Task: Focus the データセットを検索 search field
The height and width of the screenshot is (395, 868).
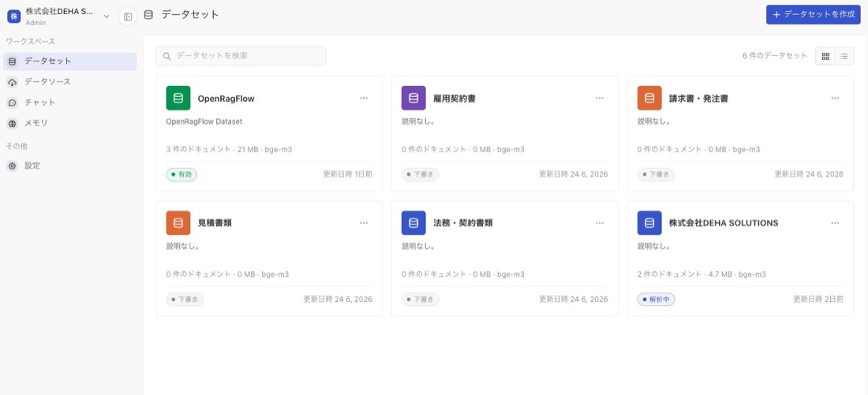Action: (x=241, y=56)
